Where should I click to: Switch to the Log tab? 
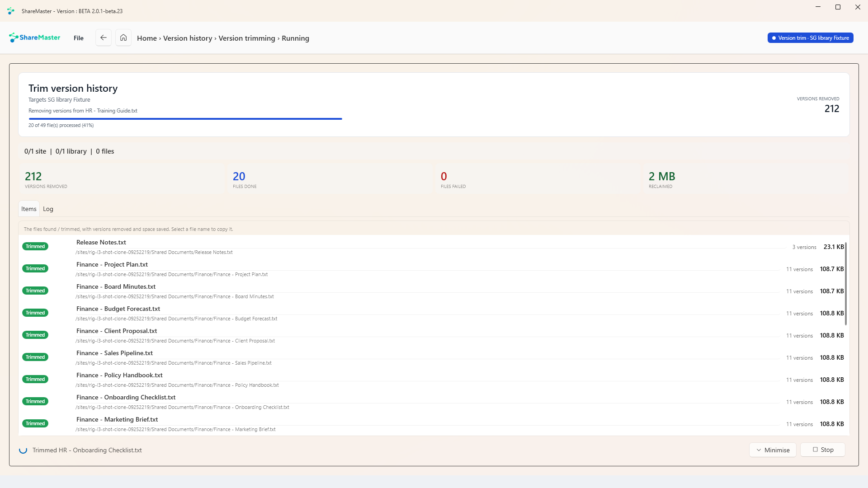click(48, 209)
